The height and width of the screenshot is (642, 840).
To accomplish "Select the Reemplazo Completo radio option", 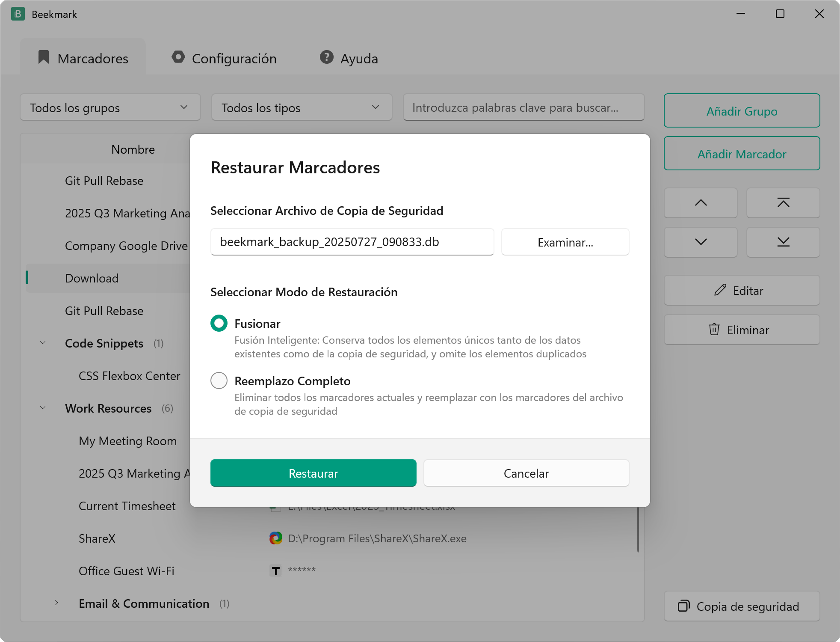I will point(219,380).
